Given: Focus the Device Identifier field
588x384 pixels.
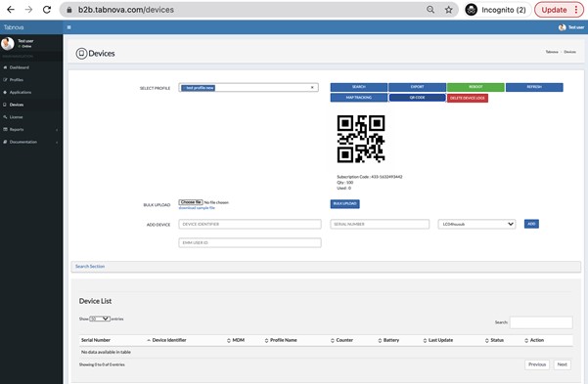Looking at the screenshot, I should tap(249, 224).
